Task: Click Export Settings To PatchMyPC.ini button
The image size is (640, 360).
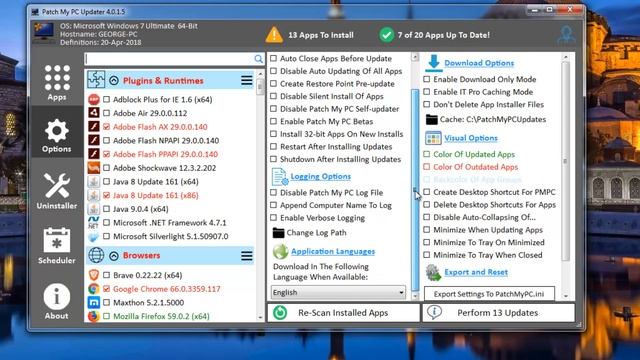Action: coord(489,294)
